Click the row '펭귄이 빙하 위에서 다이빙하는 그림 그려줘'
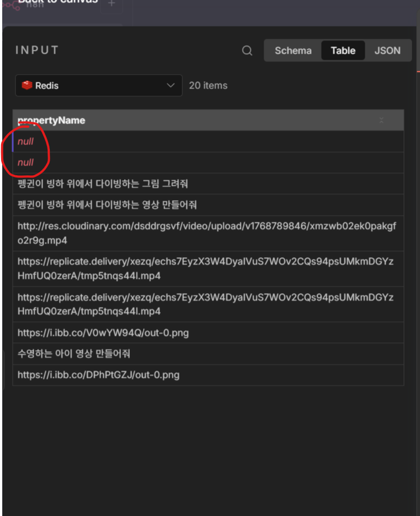 point(208,184)
